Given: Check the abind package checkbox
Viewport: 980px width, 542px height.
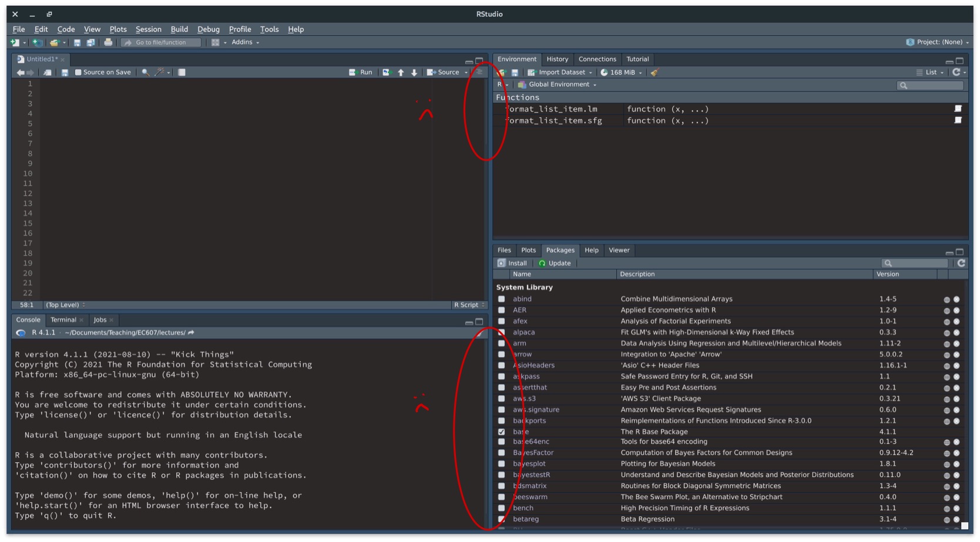Looking at the screenshot, I should (501, 298).
